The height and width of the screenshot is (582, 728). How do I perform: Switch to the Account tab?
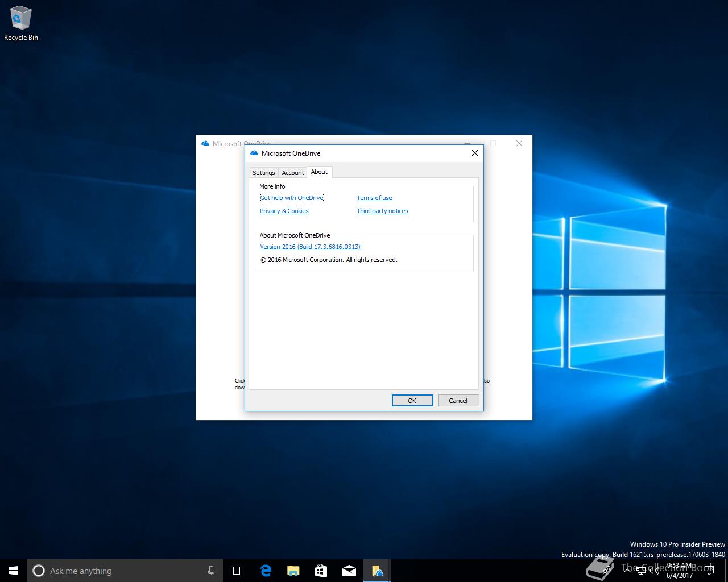(293, 173)
